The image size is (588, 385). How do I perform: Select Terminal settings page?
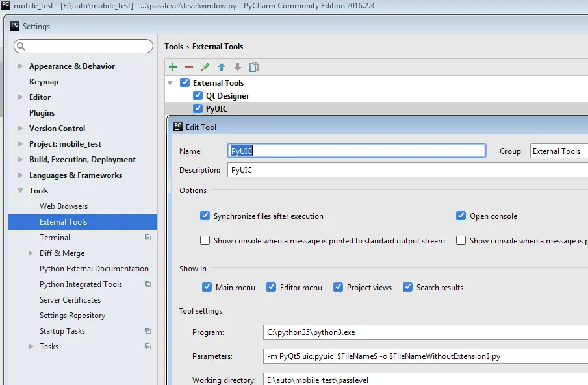(55, 238)
